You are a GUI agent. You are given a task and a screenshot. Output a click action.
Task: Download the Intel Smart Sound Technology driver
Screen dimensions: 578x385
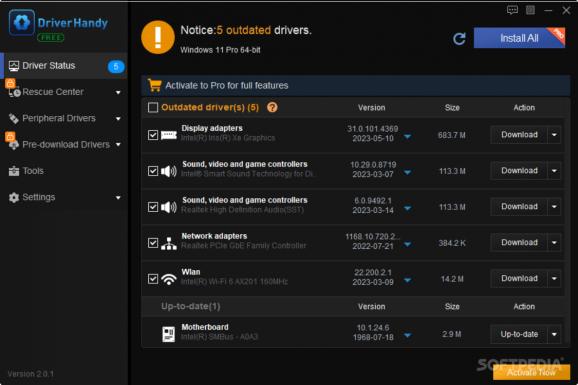pos(519,171)
